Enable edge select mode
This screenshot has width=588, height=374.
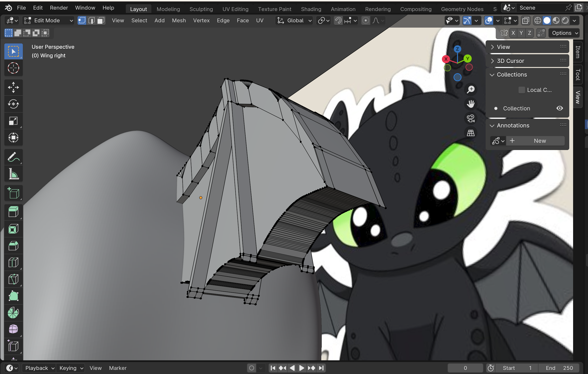(x=91, y=20)
